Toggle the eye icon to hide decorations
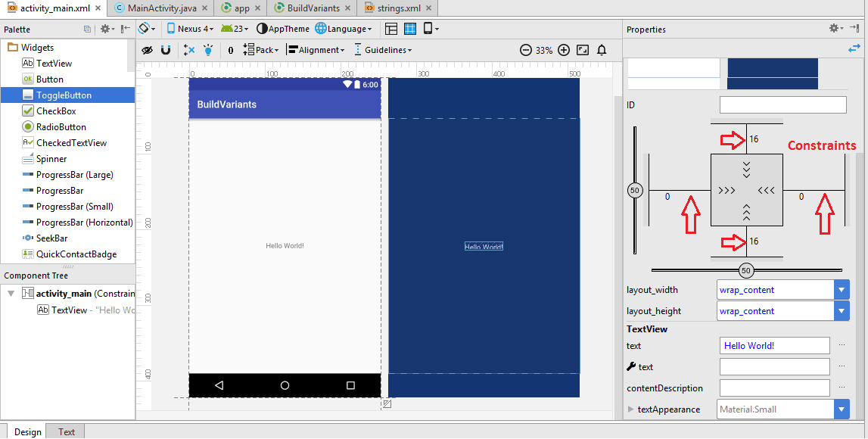 click(148, 50)
